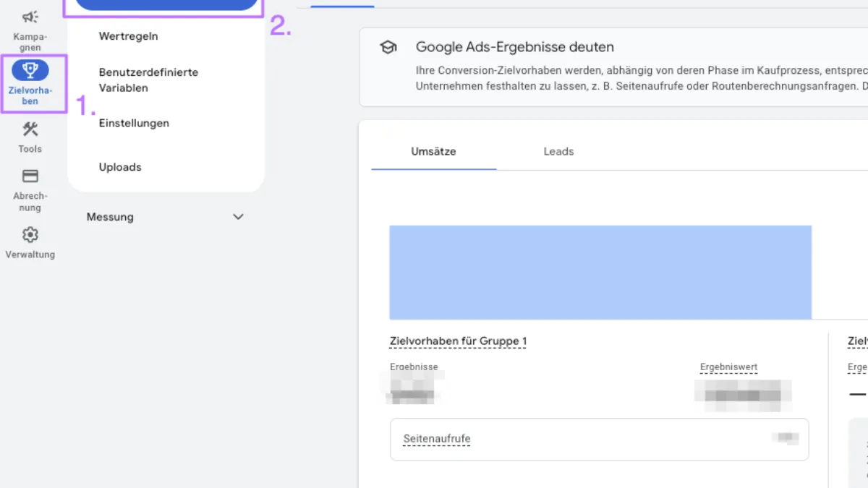Stay on the Umsätze tab
The width and height of the screenshot is (868, 488).
433,151
